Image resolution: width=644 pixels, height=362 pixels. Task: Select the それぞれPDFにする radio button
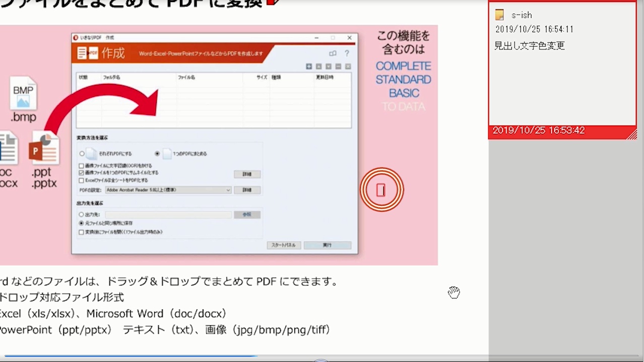pos(81,153)
